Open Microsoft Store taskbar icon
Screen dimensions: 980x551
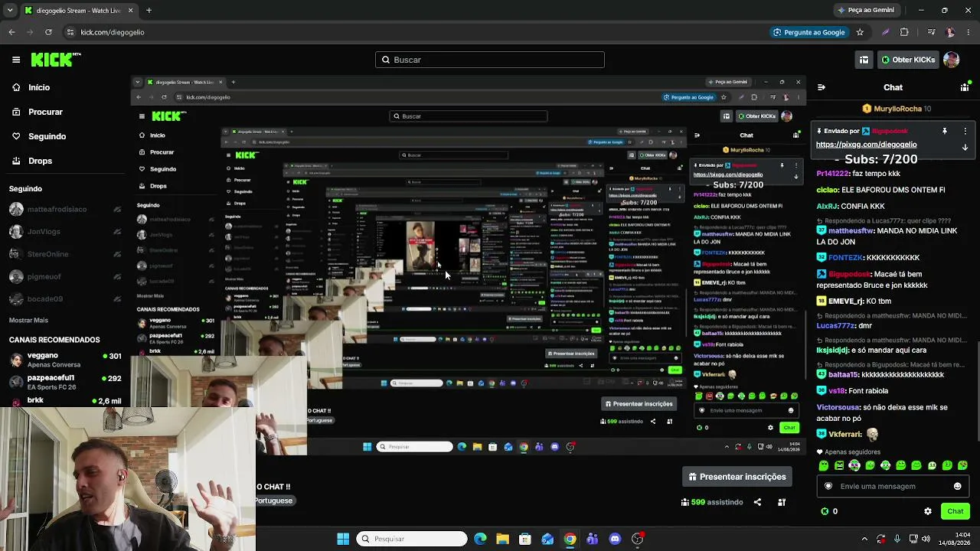coord(525,539)
